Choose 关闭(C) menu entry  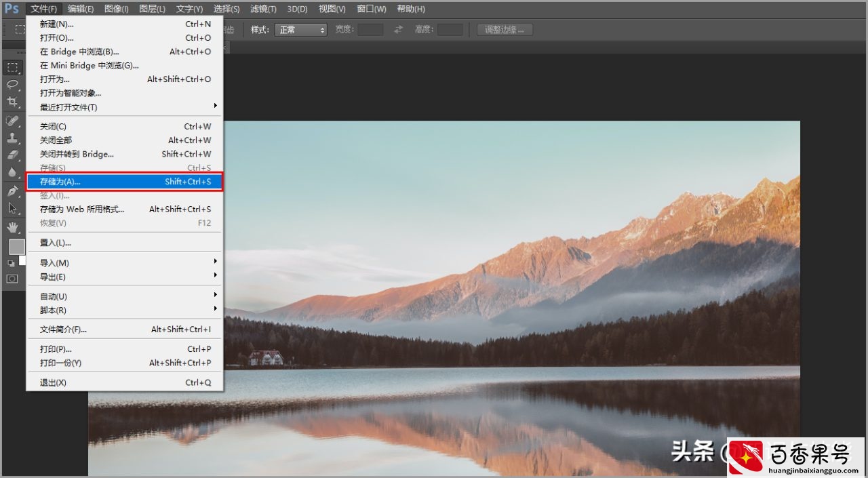pyautogui.click(x=124, y=126)
